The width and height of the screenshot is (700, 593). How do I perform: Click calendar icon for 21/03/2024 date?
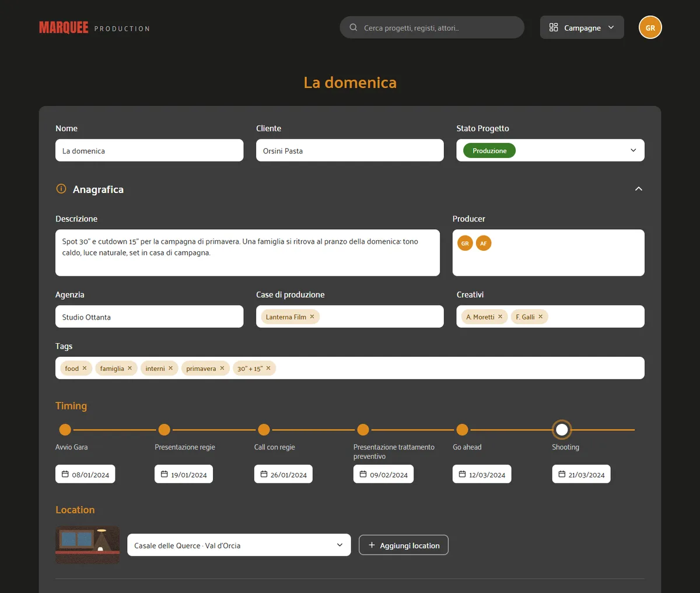pyautogui.click(x=562, y=474)
